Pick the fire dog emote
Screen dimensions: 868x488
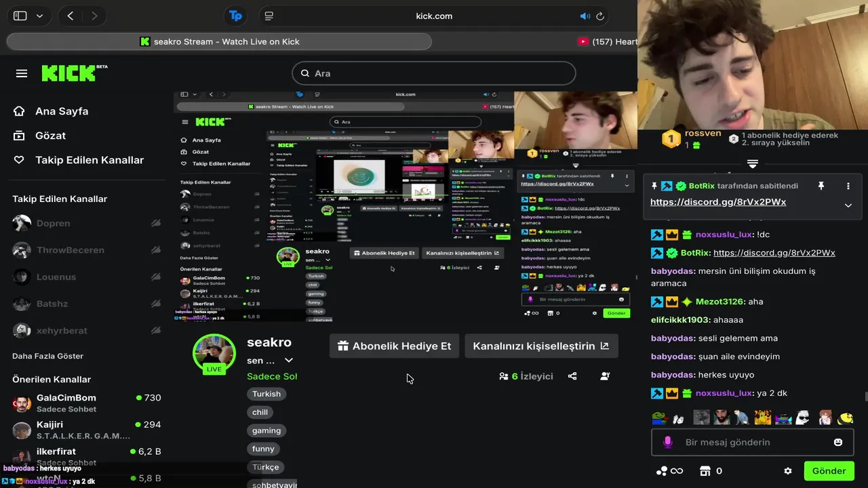click(x=762, y=418)
